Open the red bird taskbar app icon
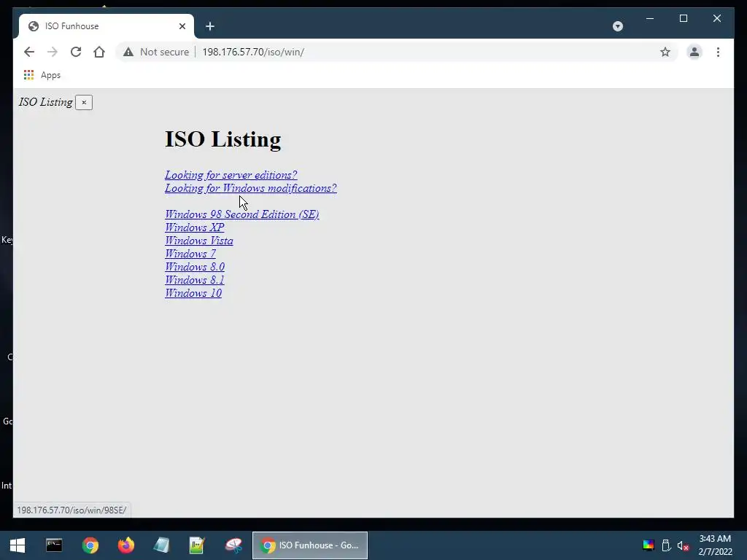The width and height of the screenshot is (747, 560). click(x=233, y=545)
